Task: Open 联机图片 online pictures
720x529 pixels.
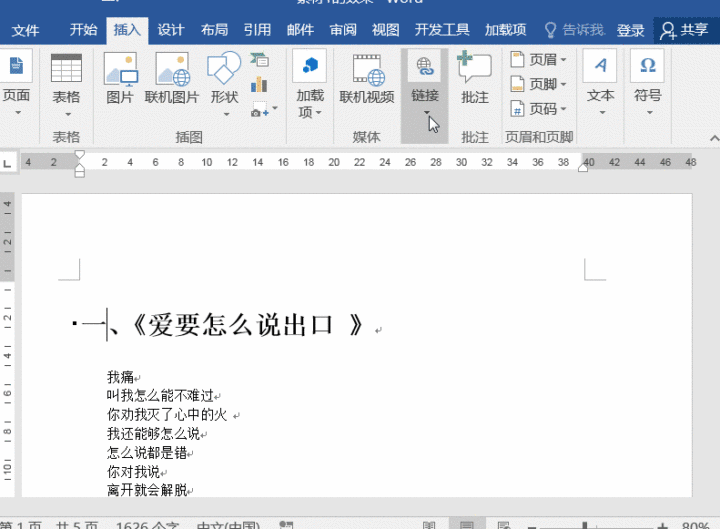Action: tap(172, 68)
